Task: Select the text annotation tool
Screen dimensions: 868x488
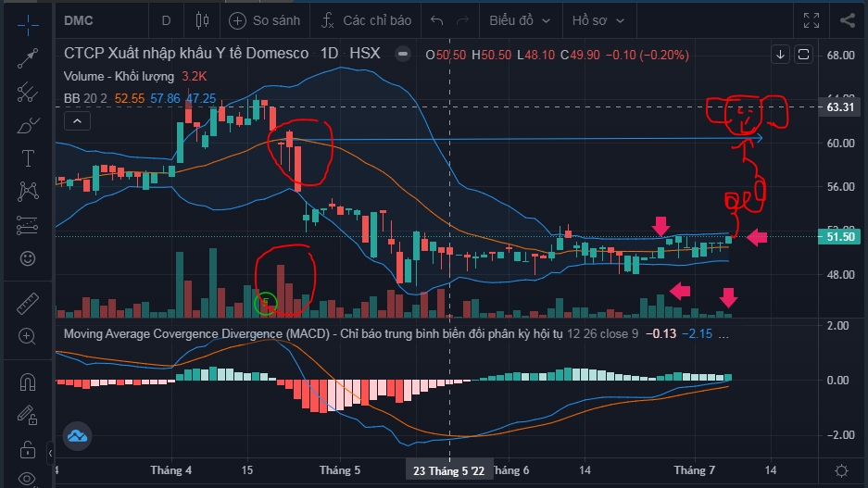Action: point(28,158)
